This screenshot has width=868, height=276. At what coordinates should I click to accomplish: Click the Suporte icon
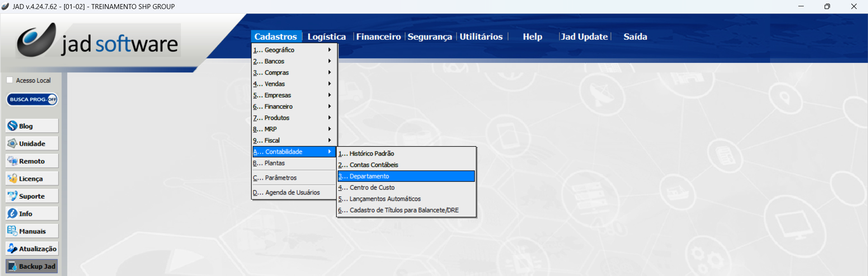pyautogui.click(x=32, y=196)
